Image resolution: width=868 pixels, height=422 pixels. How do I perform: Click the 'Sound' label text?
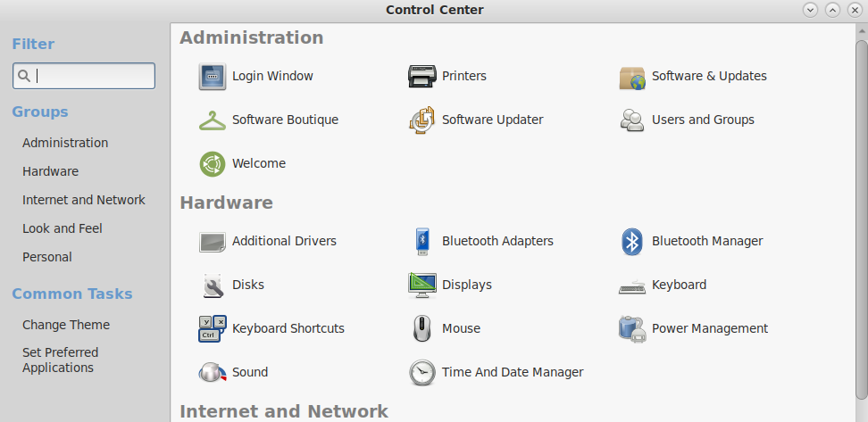click(x=250, y=372)
